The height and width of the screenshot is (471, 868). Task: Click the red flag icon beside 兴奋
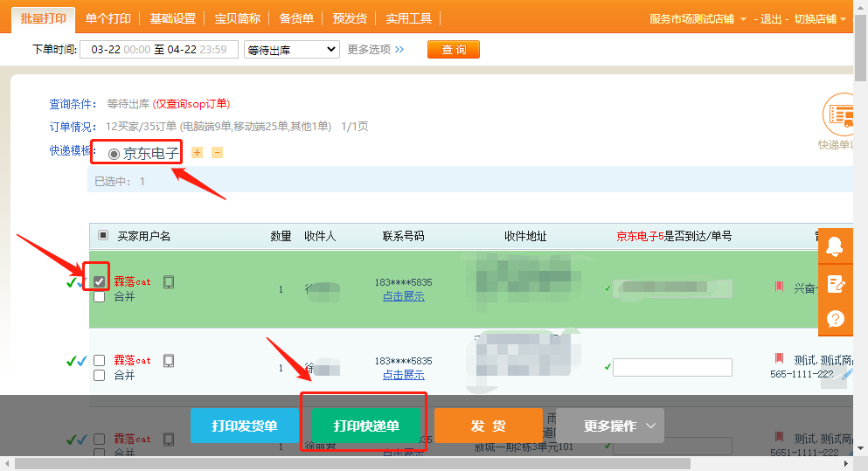(779, 286)
